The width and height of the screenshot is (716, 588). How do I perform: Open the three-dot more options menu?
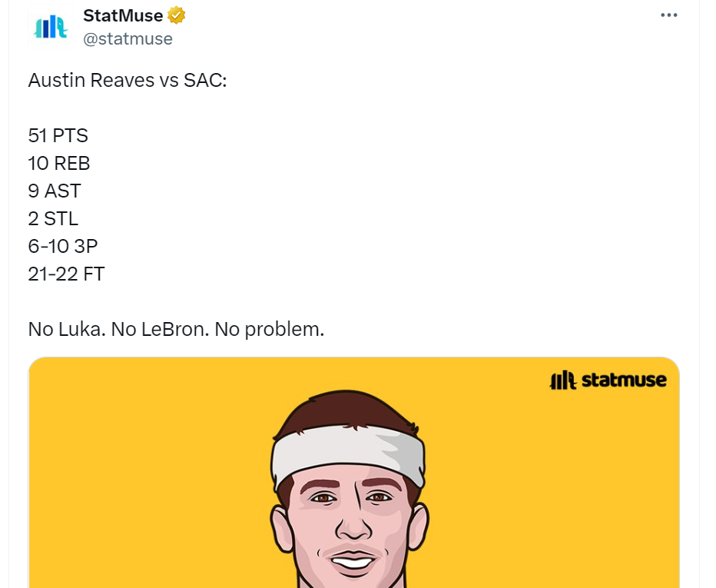[669, 15]
